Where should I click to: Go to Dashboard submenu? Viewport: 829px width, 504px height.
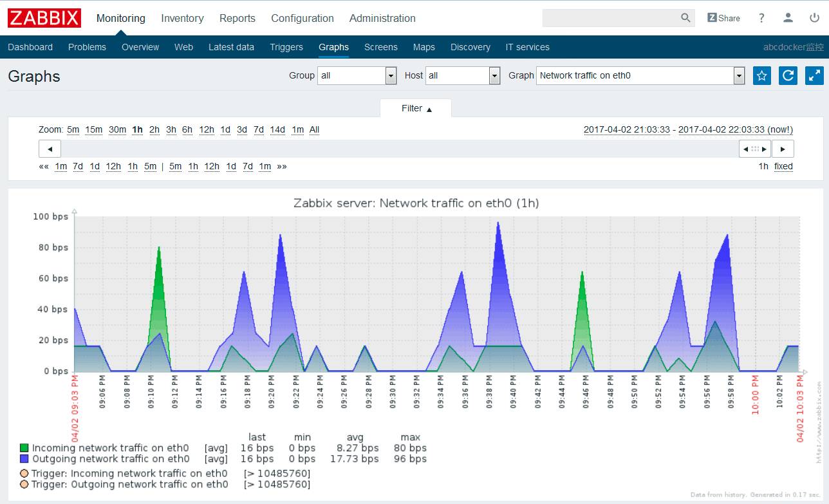tap(30, 47)
